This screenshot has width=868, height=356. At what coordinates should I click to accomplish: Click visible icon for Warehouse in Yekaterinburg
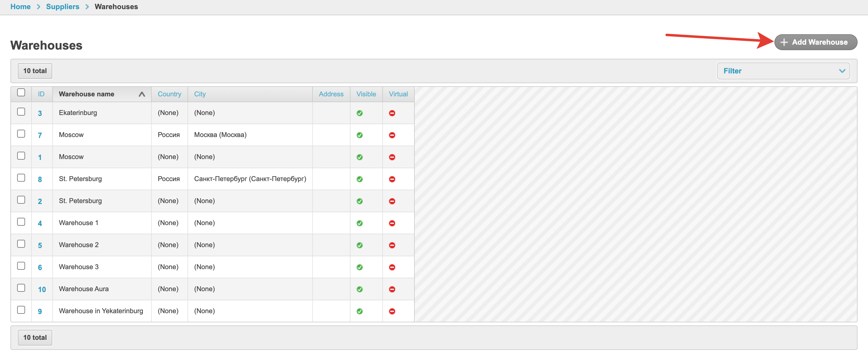coord(360,311)
